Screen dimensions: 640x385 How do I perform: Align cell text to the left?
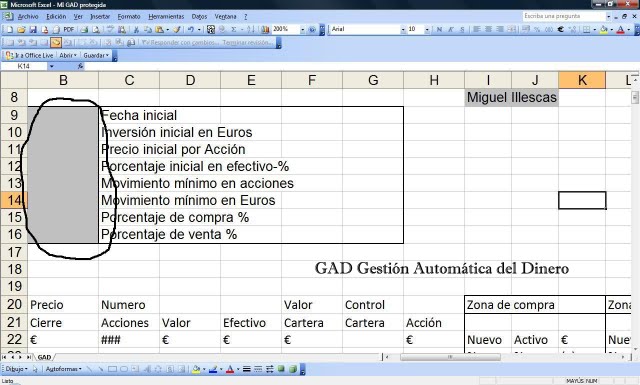tap(476, 29)
